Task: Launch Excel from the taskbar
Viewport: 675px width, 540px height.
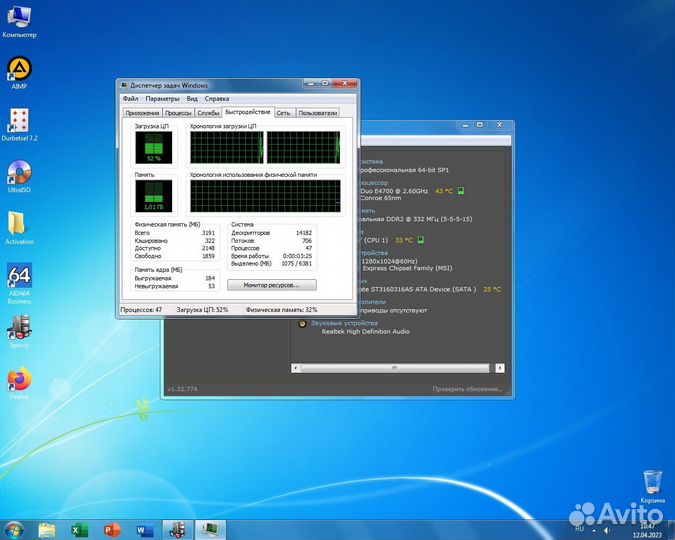Action: tap(79, 530)
